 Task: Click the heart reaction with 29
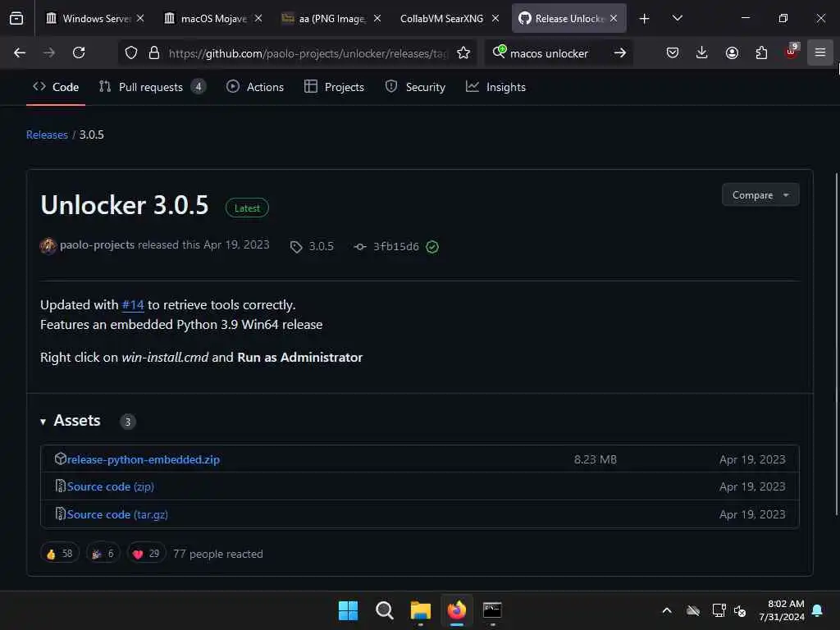tap(146, 554)
